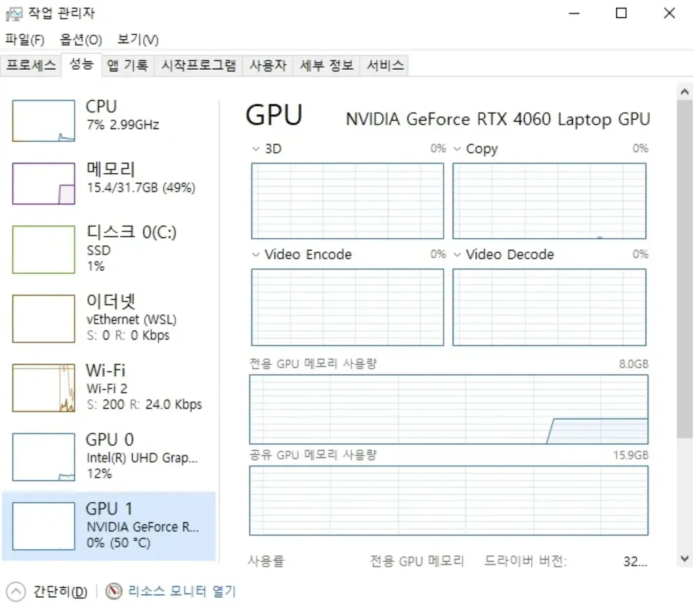Viewport: 693px width, 616px height.
Task: Switch to the 서비스 tab
Action: coord(385,66)
